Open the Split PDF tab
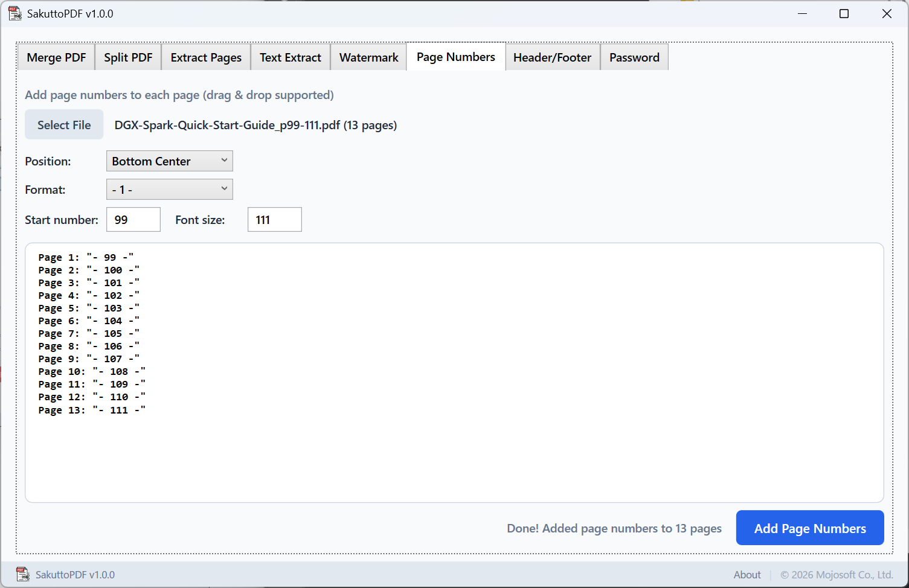The height and width of the screenshot is (588, 909). pyautogui.click(x=128, y=57)
